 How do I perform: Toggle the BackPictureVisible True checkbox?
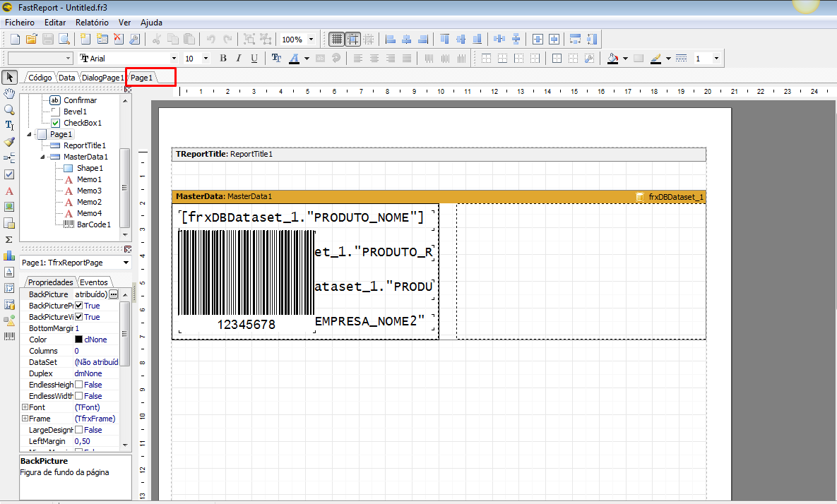pyautogui.click(x=79, y=317)
